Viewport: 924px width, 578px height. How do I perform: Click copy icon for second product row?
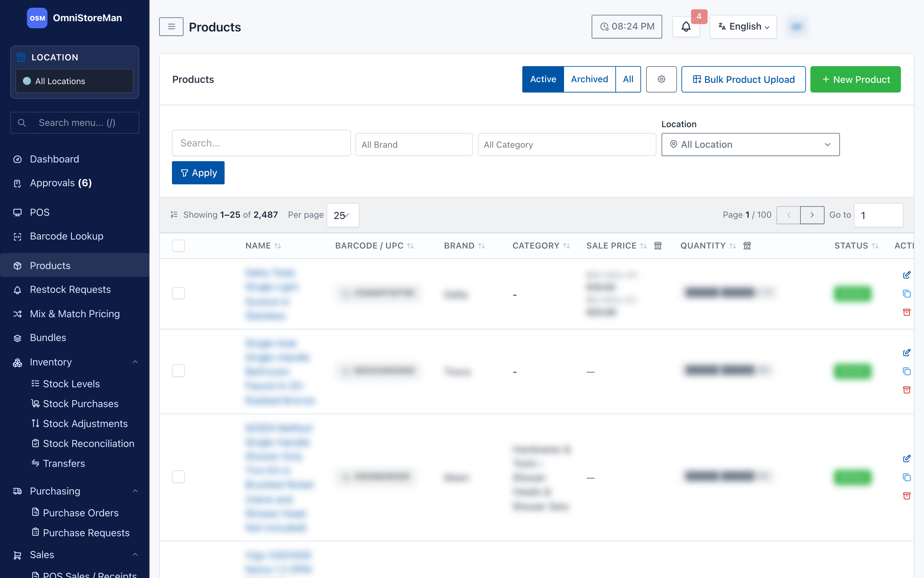906,371
